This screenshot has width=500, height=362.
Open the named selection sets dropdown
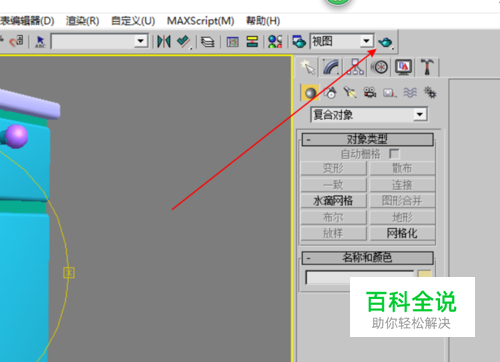pos(141,42)
